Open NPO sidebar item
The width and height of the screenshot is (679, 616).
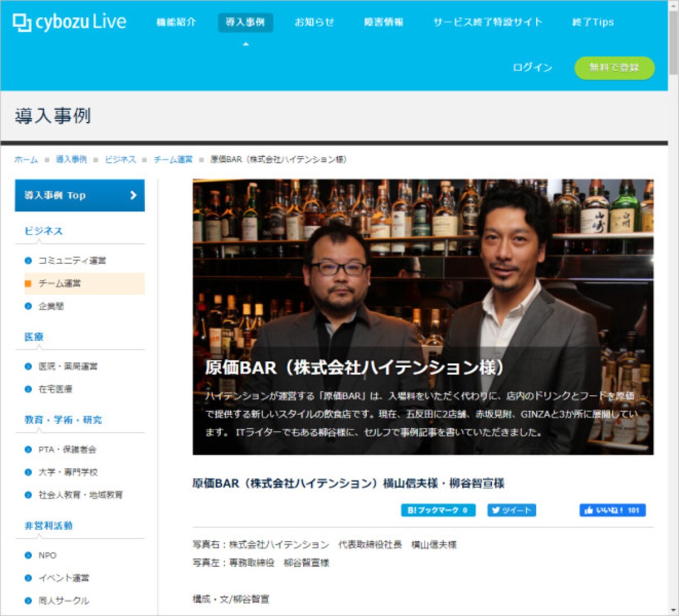click(x=48, y=555)
